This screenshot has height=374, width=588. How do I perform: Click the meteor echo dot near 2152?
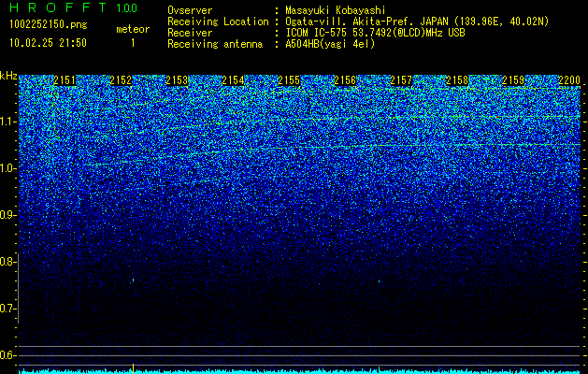134,280
